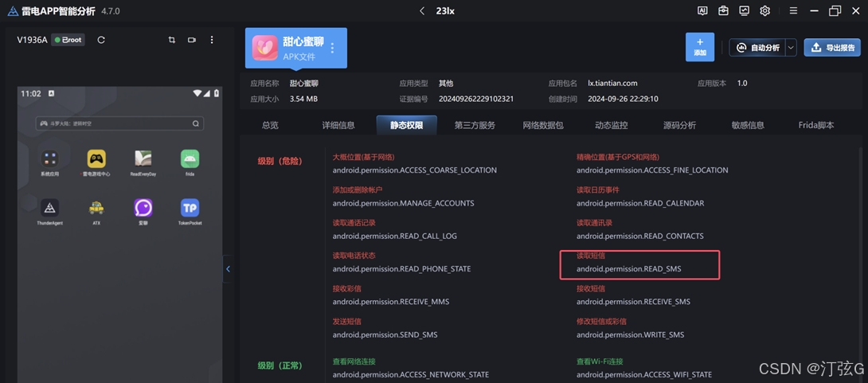Image resolution: width=868 pixels, height=383 pixels.
Task: Open the AI assistant icon in title bar
Action: (x=702, y=11)
